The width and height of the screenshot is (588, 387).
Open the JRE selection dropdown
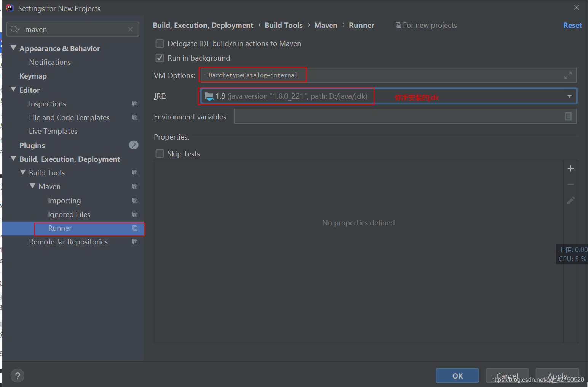(x=569, y=96)
